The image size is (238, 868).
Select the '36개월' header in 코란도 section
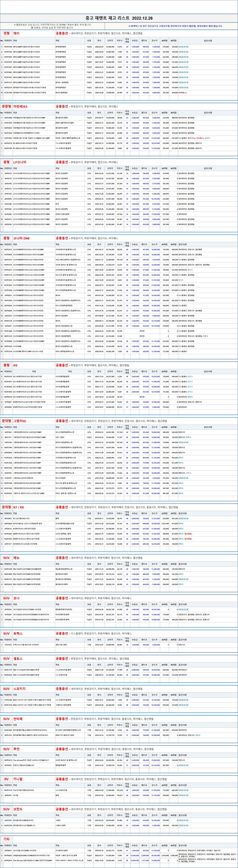174,815
